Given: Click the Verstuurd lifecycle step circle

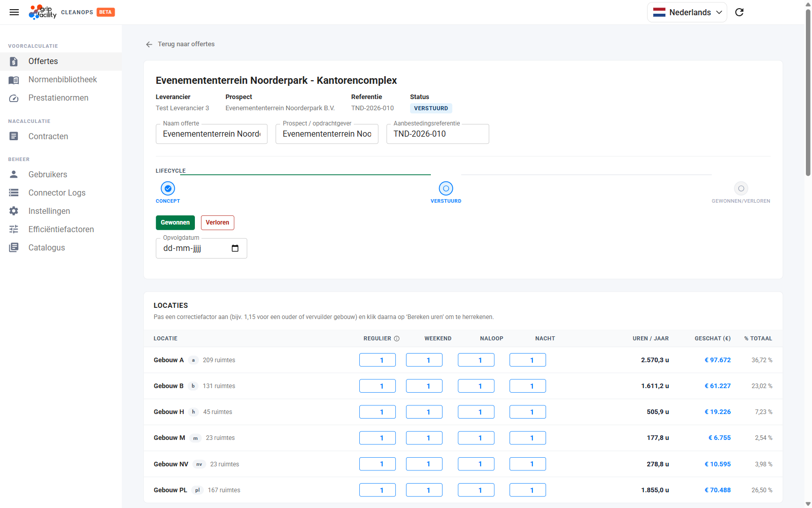Looking at the screenshot, I should tap(446, 188).
